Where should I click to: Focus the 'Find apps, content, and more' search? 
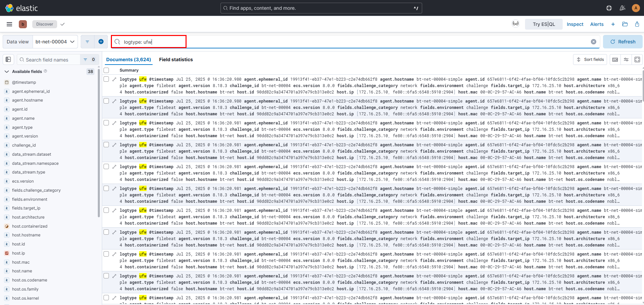point(321,8)
